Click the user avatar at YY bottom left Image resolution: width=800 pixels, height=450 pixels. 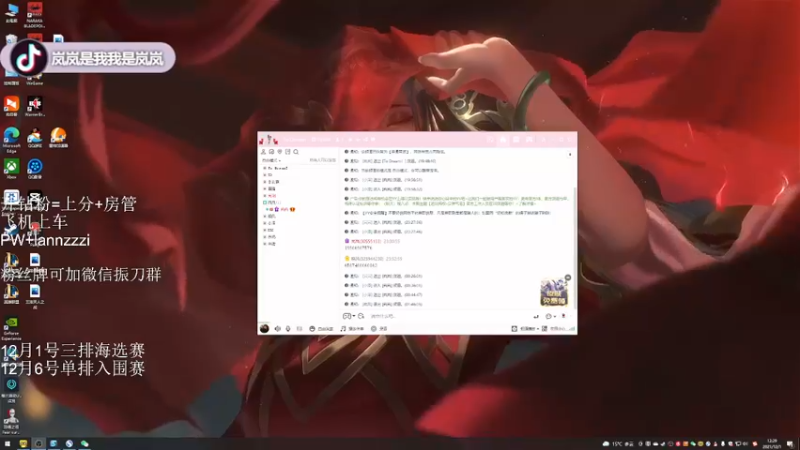tap(264, 329)
